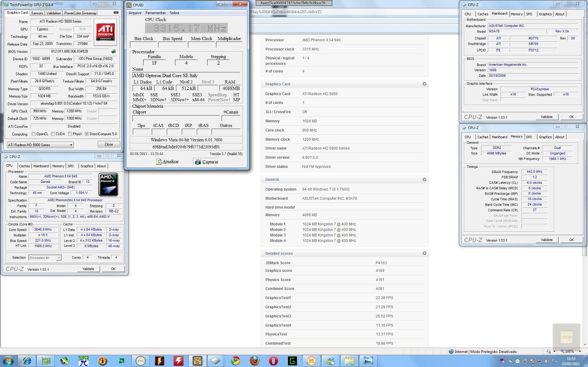Open the Windows Start button
This screenshot has height=367, width=588.
(x=8, y=361)
